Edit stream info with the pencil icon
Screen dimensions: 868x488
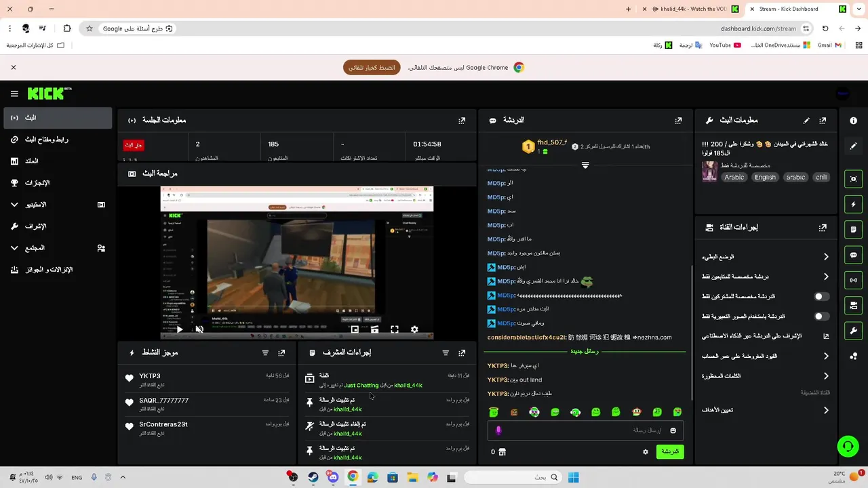pos(806,120)
